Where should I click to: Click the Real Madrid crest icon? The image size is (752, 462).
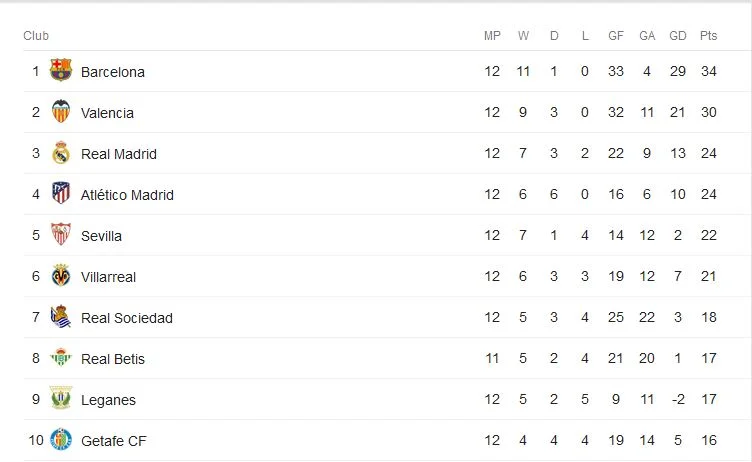(x=61, y=153)
